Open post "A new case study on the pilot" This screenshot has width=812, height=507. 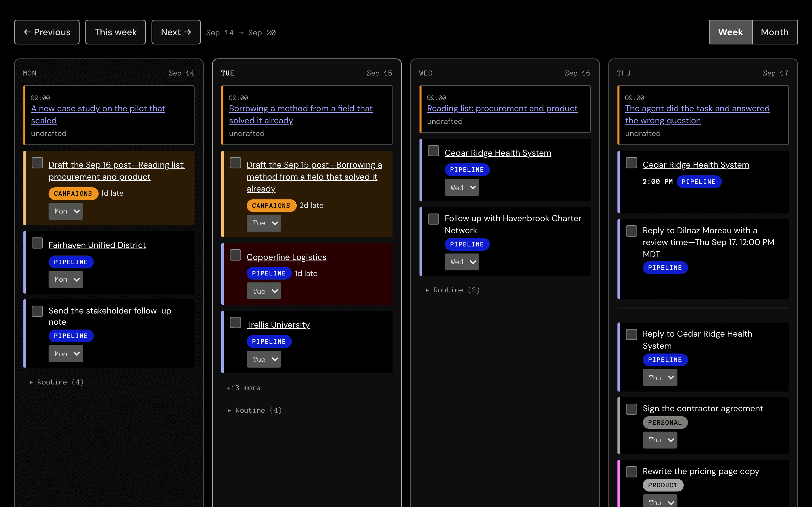(98, 114)
